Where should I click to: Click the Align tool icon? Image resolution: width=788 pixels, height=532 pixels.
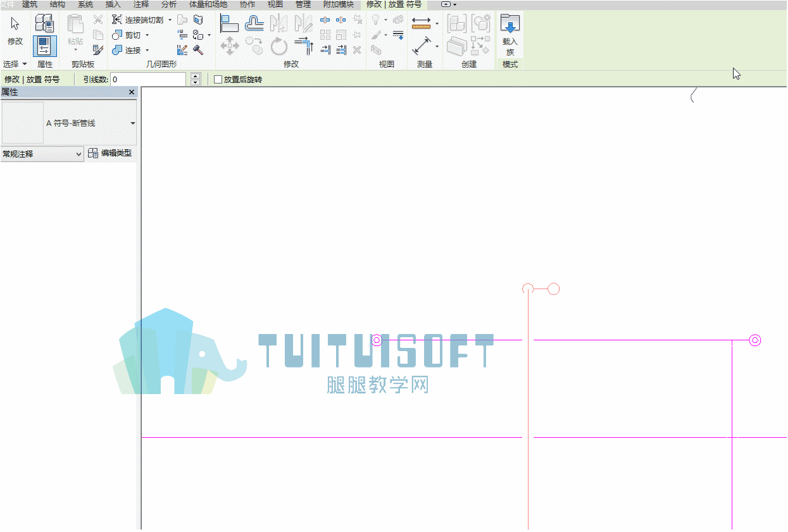coord(229,23)
